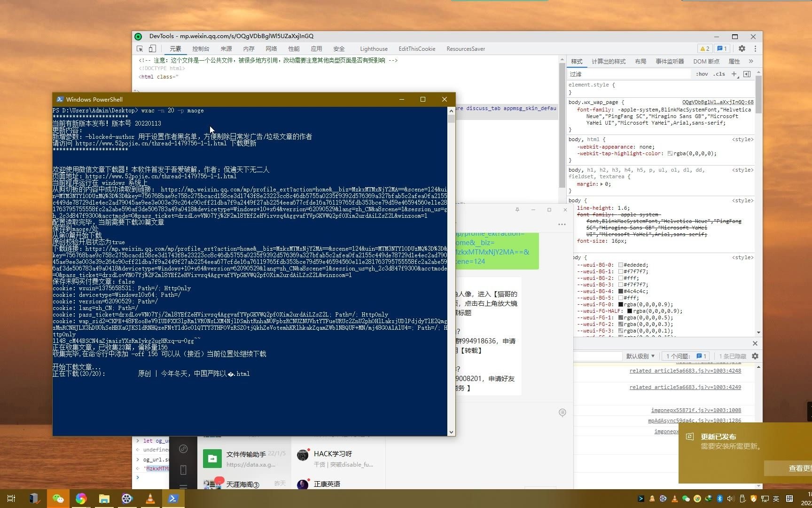Click the pin icon in the WeChat window
The width and height of the screenshot is (812, 508).
[517, 210]
